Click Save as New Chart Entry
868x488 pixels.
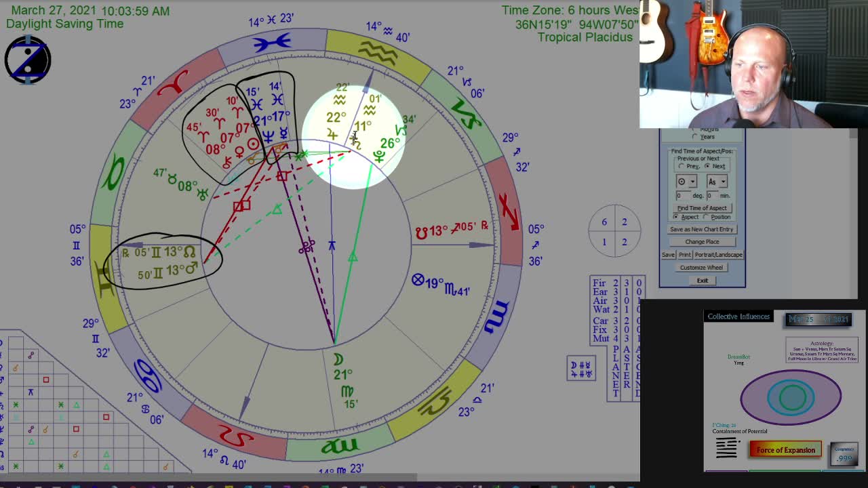pyautogui.click(x=702, y=229)
